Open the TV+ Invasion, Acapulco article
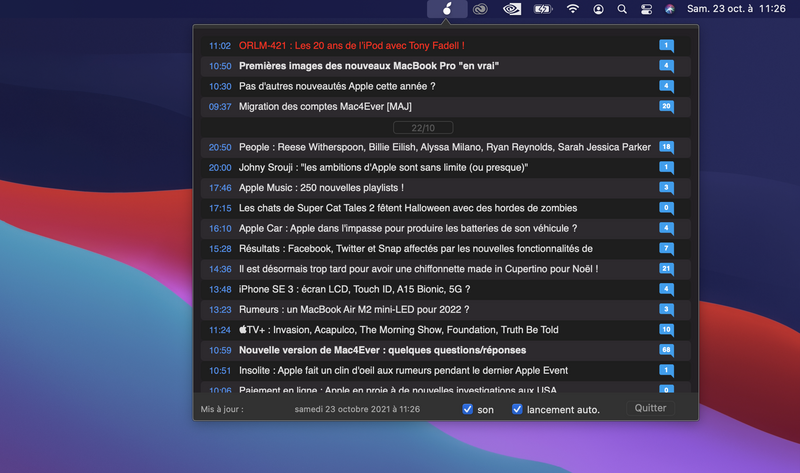This screenshot has height=473, width=800. tap(398, 330)
